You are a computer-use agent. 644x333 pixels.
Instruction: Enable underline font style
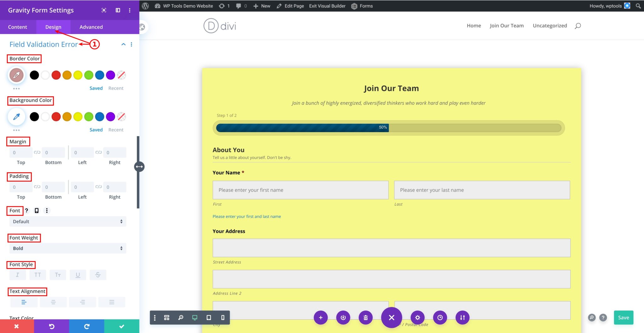[x=78, y=275]
